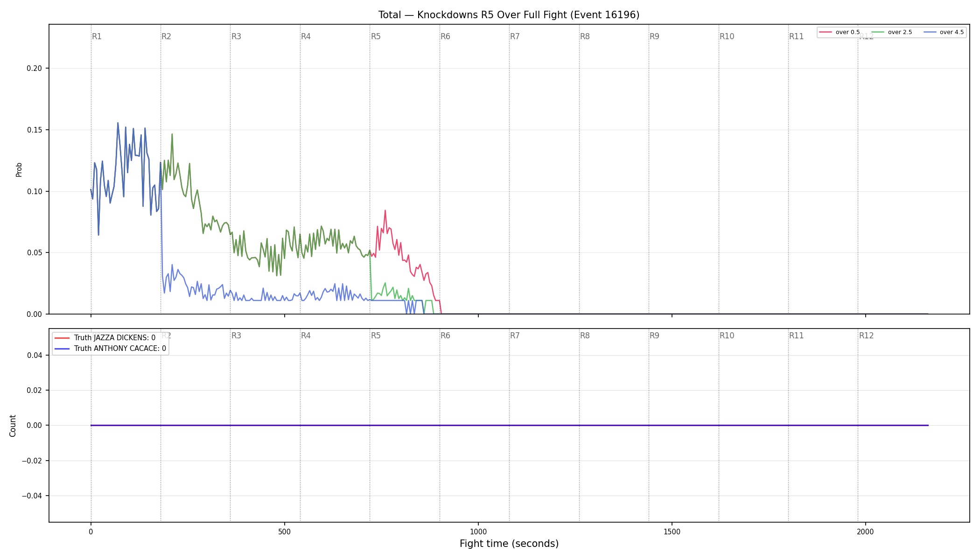Image resolution: width=980 pixels, height=560 pixels.
Task: Click the R5 round marker in the Count chart
Action: click(376, 336)
